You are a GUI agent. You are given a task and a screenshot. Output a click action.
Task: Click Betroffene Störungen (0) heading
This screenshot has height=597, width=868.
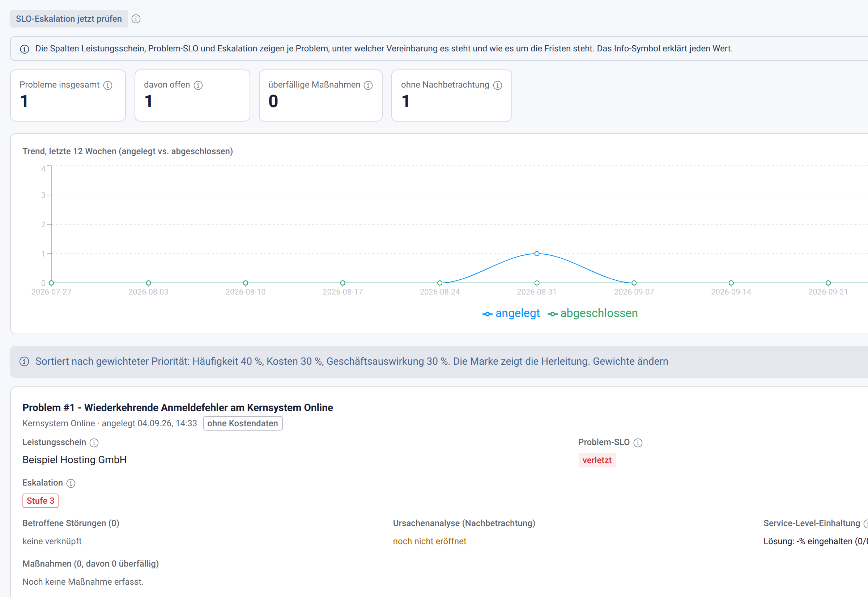(x=71, y=523)
